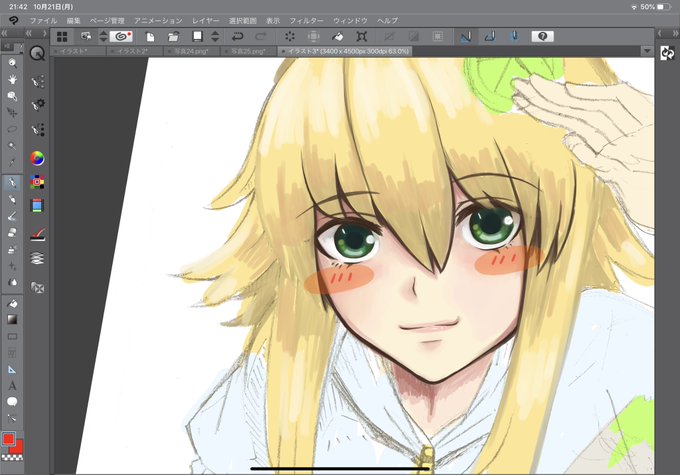The width and height of the screenshot is (680, 475).
Task: Open ウィンドウ menu
Action: pyautogui.click(x=350, y=21)
